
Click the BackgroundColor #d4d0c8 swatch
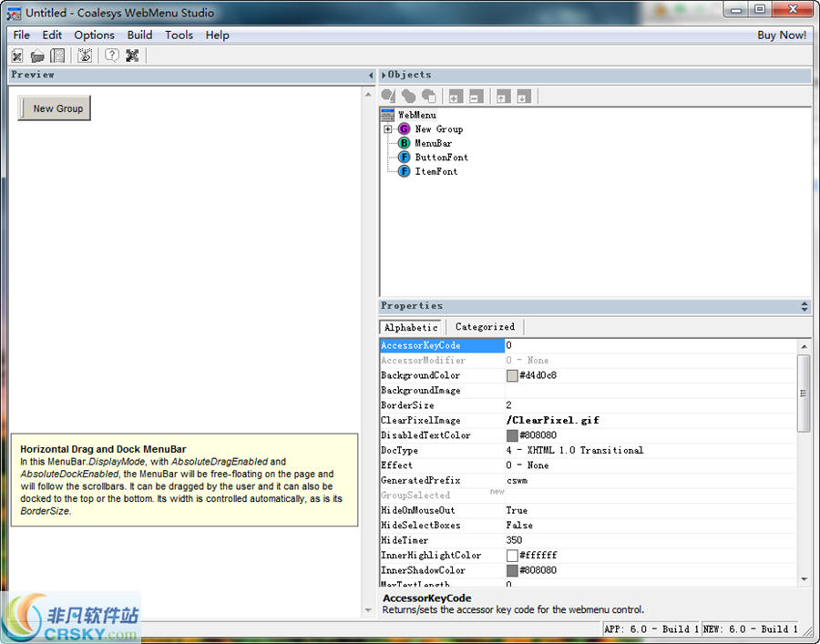click(512, 375)
